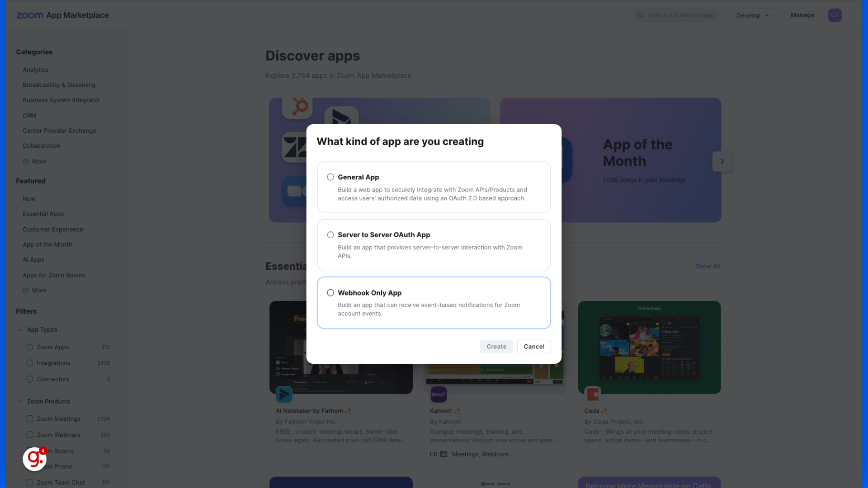Click the Zoom camera icon in banner
The image size is (868, 488).
(294, 191)
